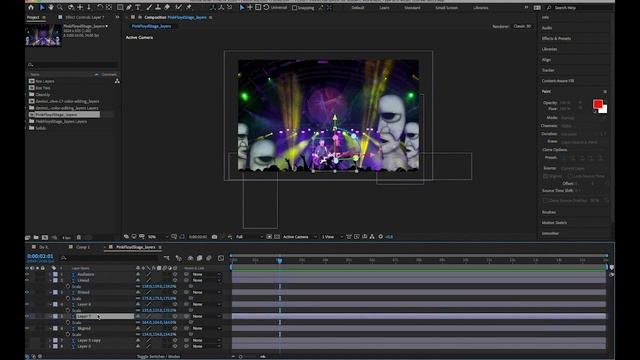Select the project thumbnail preview image
The width and height of the screenshot is (640, 360).
point(43,35)
